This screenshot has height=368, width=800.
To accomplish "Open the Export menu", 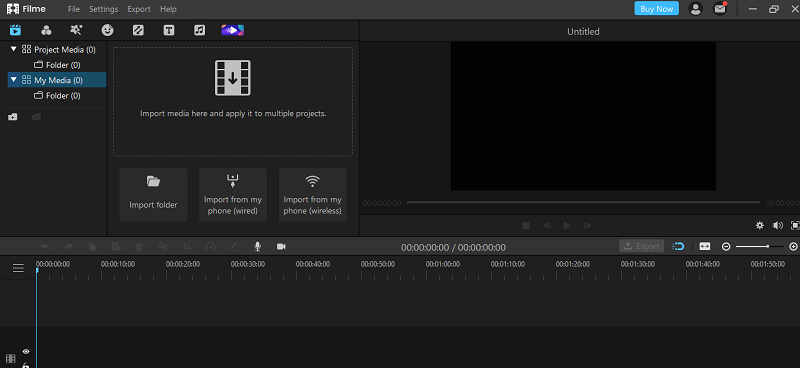I will pyautogui.click(x=139, y=9).
